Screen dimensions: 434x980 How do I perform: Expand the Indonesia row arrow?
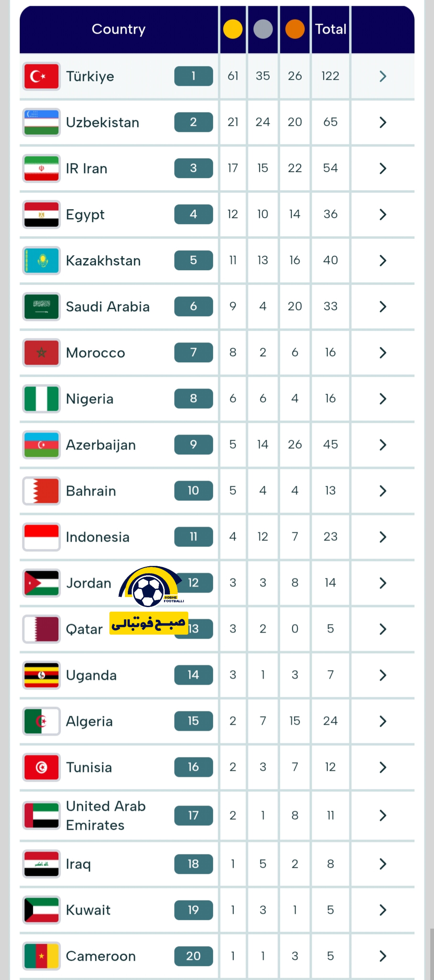(383, 537)
